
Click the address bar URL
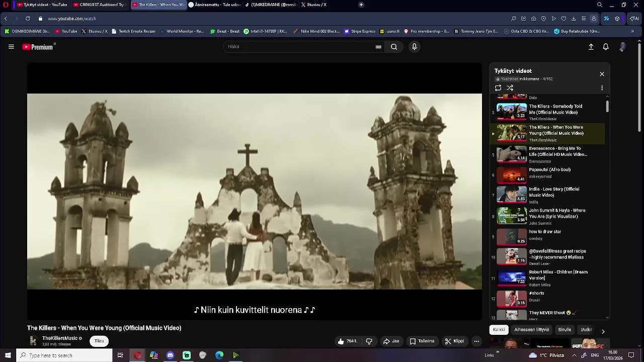(72, 19)
